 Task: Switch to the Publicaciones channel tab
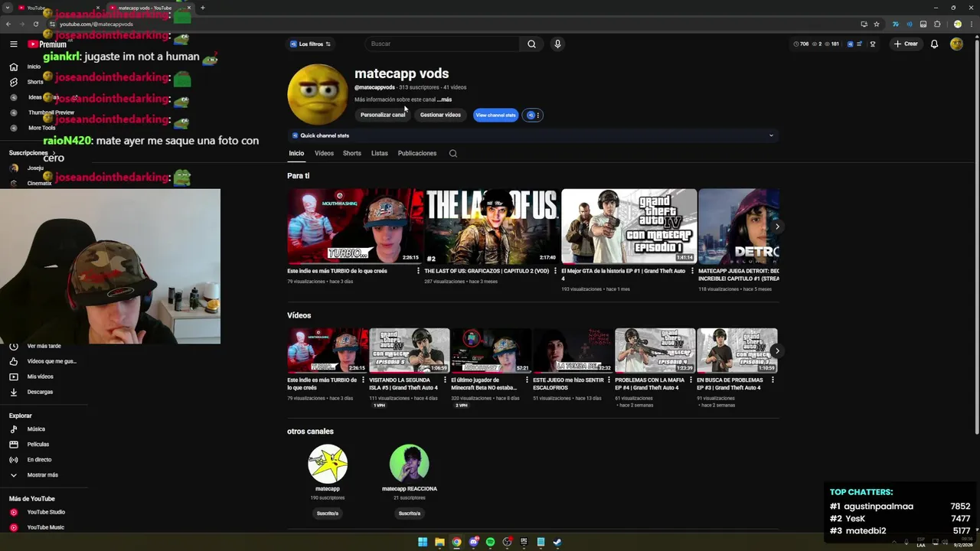417,153
